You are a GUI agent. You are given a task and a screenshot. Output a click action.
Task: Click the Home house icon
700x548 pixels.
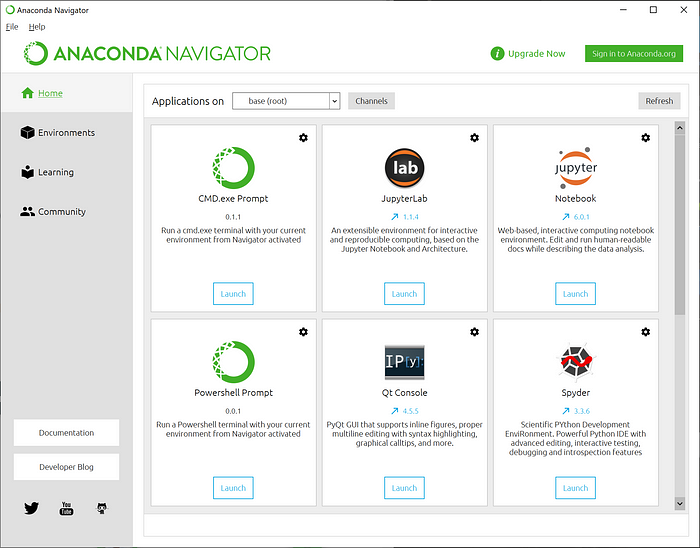point(28,93)
